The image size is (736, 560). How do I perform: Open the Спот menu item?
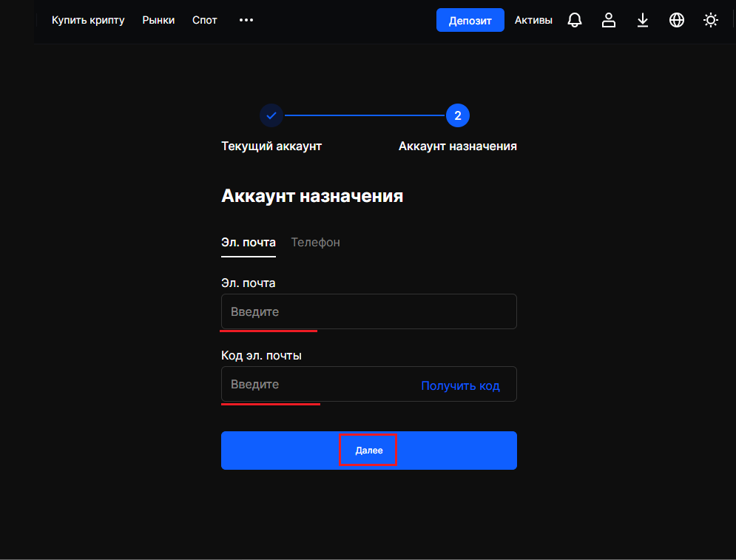click(x=205, y=20)
